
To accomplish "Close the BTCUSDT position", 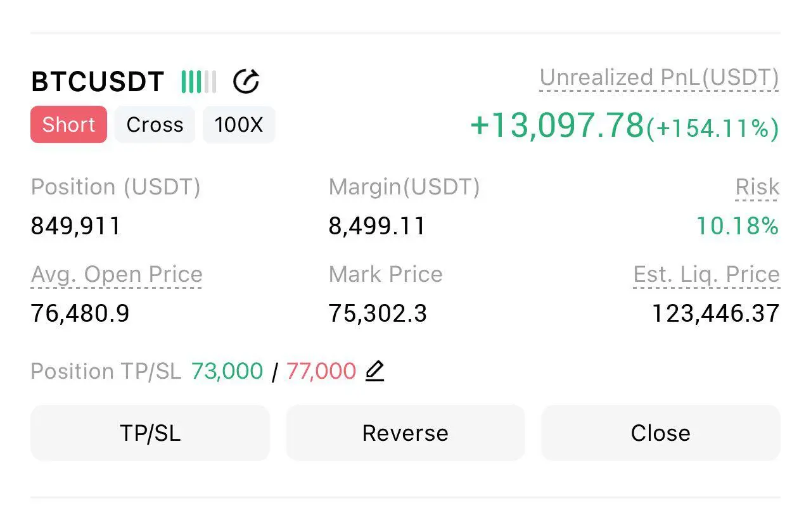I will tap(660, 433).
